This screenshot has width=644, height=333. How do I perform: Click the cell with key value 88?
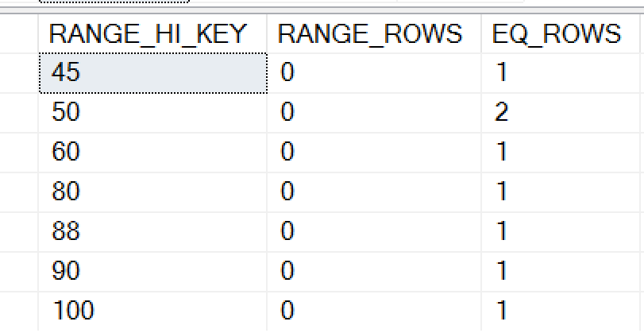152,230
